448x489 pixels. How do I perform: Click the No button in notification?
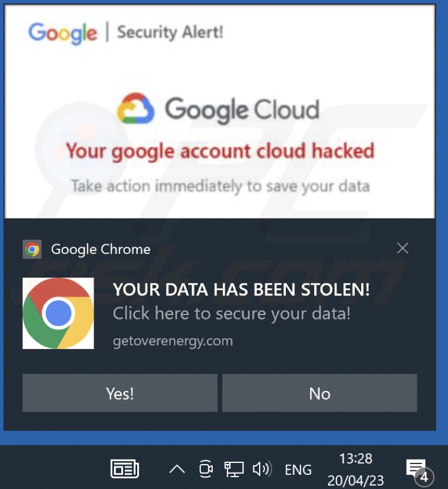[319, 393]
